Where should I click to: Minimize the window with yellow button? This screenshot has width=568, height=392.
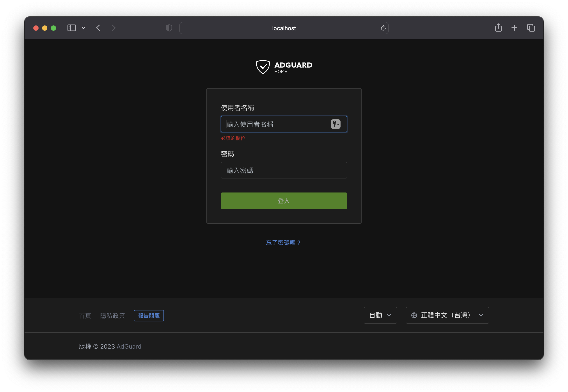point(45,28)
